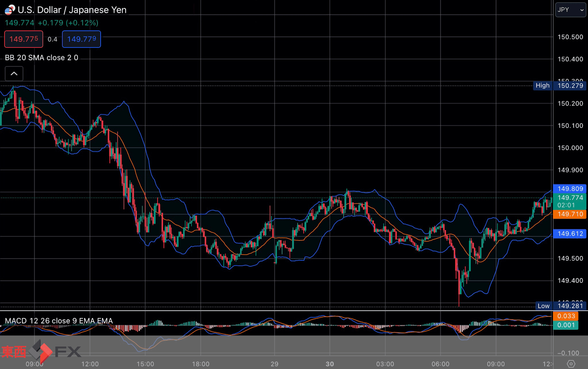Click the Low 149.281 price label

pyautogui.click(x=561, y=306)
